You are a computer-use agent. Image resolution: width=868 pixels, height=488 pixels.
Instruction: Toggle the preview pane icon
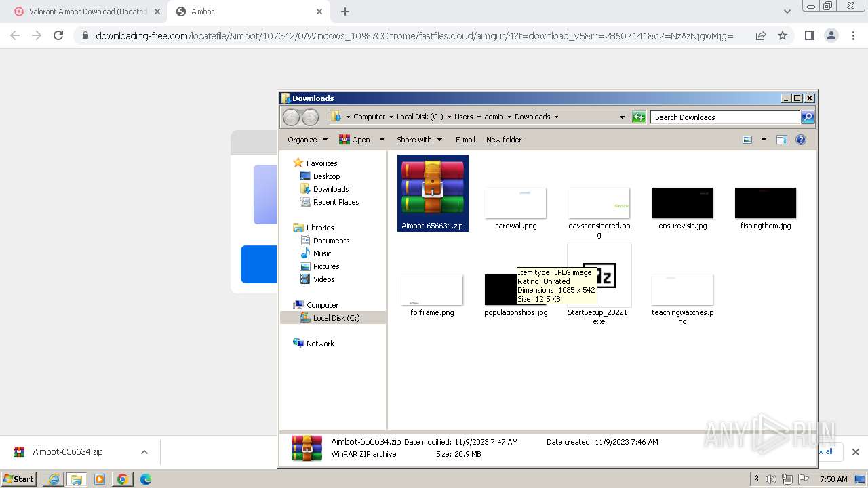(x=781, y=140)
